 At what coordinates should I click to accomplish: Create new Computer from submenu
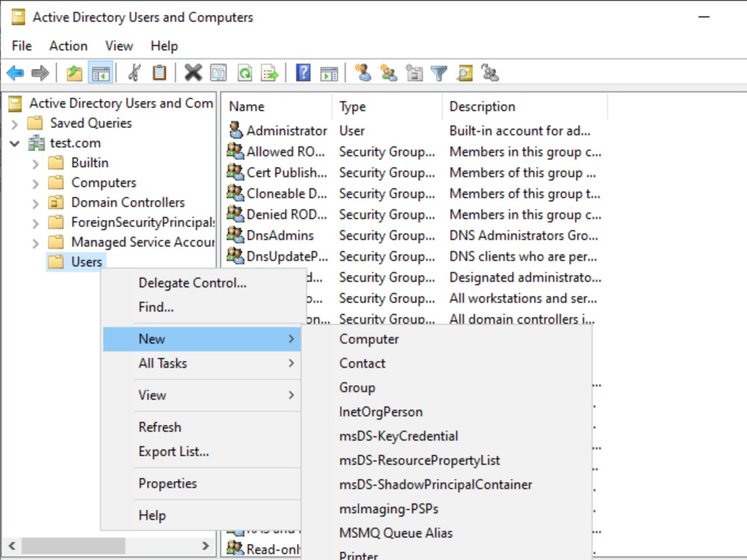(447, 339)
